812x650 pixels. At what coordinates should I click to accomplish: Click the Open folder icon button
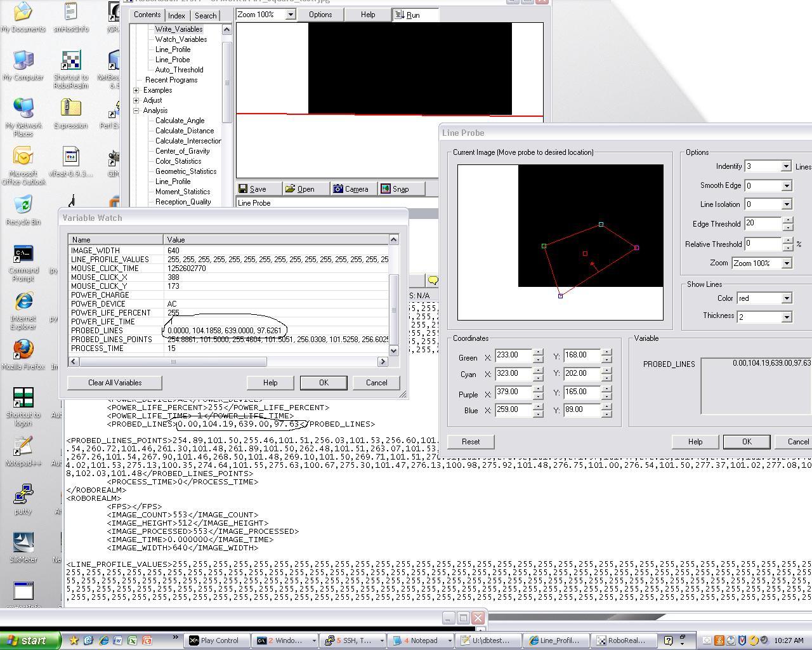300,189
